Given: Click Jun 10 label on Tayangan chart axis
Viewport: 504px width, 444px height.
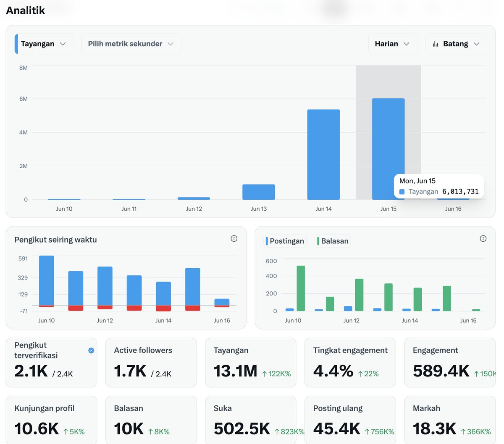Looking at the screenshot, I should point(64,209).
